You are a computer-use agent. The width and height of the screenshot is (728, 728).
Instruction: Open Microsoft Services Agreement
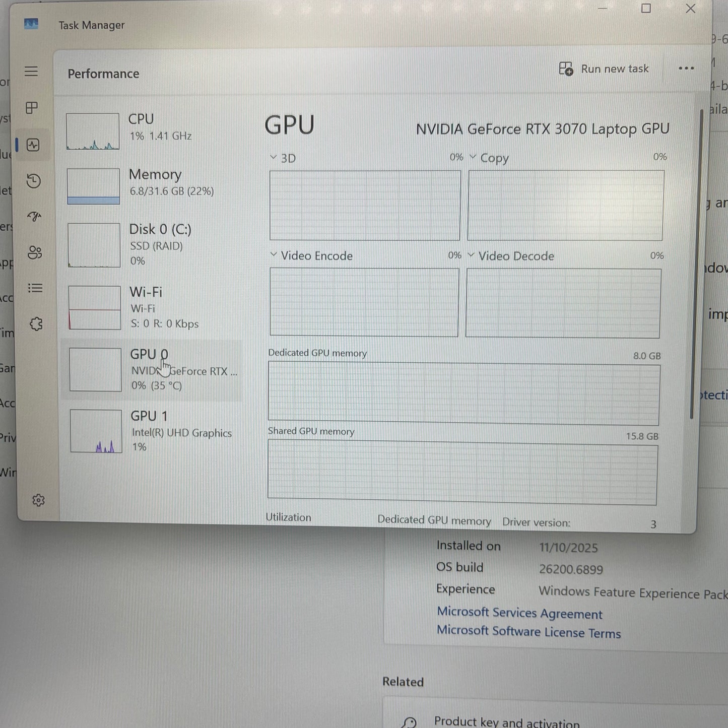click(519, 613)
